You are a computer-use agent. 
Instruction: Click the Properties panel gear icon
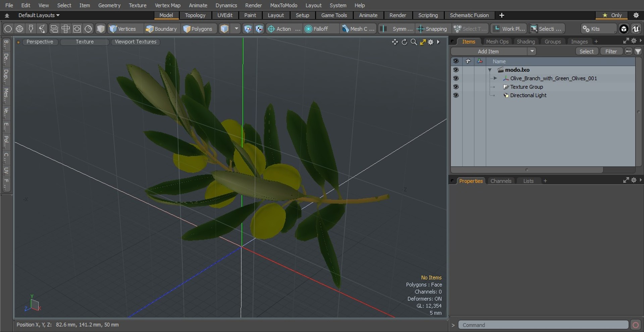(634, 180)
